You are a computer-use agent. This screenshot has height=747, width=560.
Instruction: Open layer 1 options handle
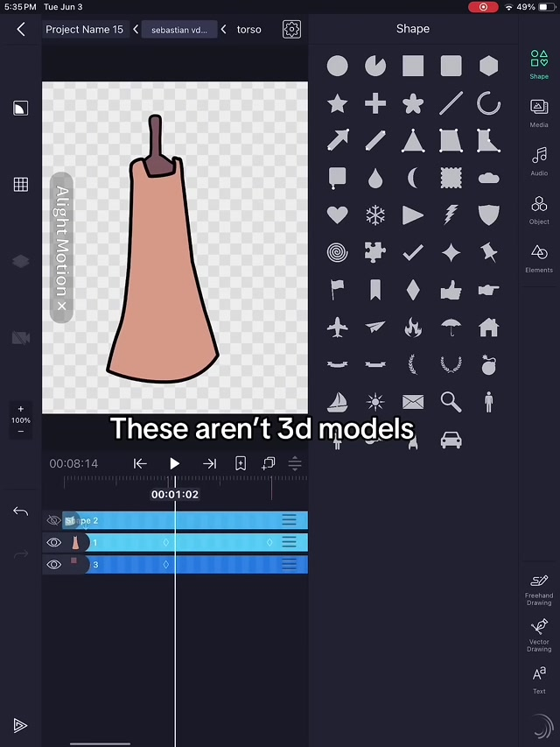[x=289, y=542]
